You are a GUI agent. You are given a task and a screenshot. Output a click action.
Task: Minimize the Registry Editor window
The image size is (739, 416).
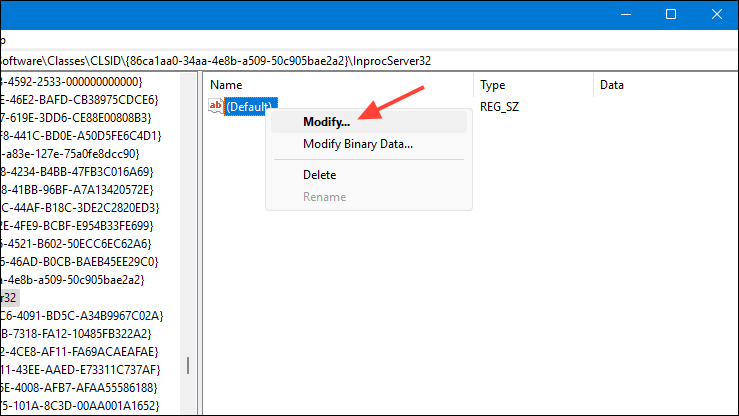click(626, 15)
